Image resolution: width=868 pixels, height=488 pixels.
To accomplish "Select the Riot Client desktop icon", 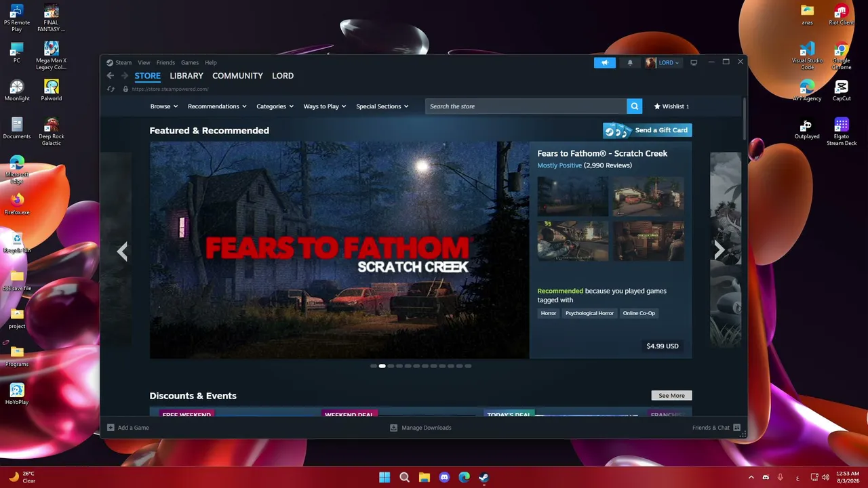I will click(x=842, y=14).
